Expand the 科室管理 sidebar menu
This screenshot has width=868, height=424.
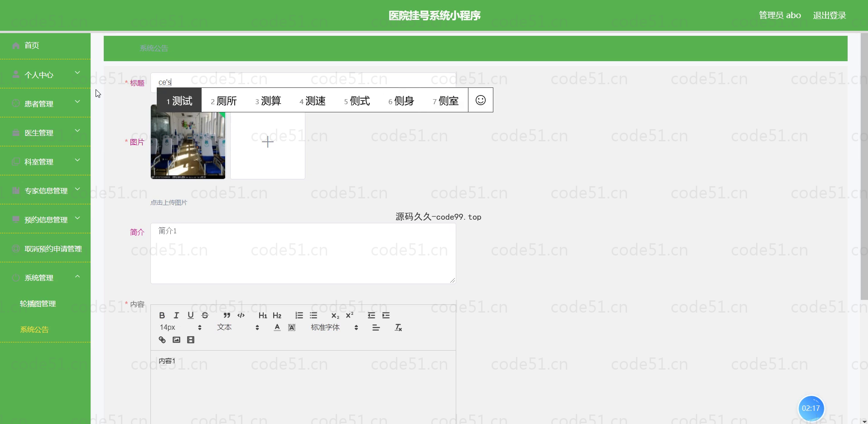click(45, 161)
